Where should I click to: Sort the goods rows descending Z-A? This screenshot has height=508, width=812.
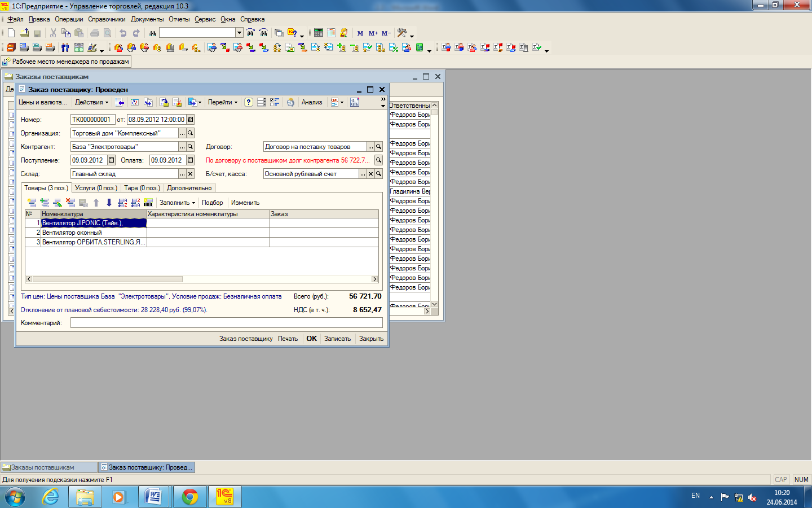tap(135, 203)
